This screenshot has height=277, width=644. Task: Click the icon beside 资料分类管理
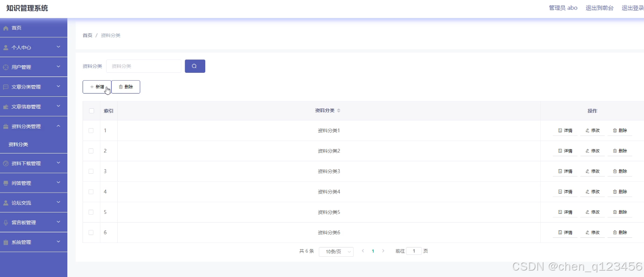click(x=6, y=127)
